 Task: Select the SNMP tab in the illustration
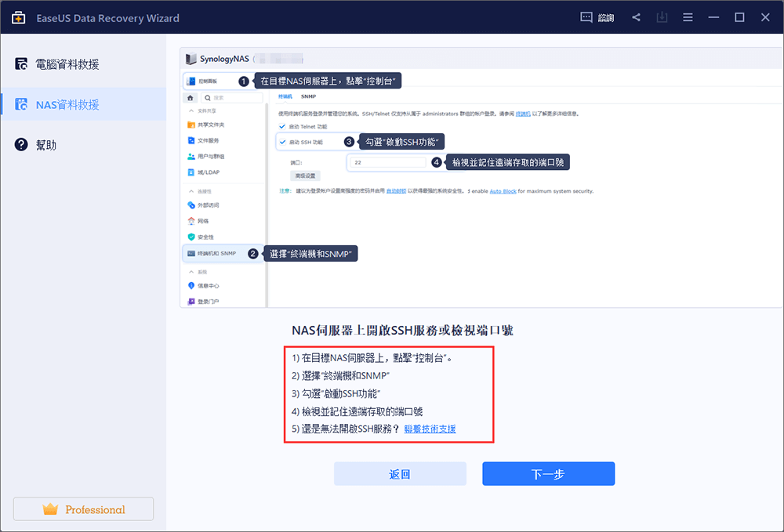[x=308, y=96]
